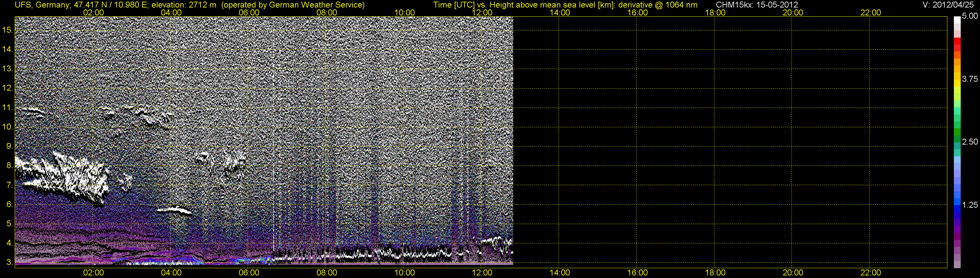Click the '14:00' label on the top time axis
Viewport: 980px width, 278px height.
[x=560, y=12]
